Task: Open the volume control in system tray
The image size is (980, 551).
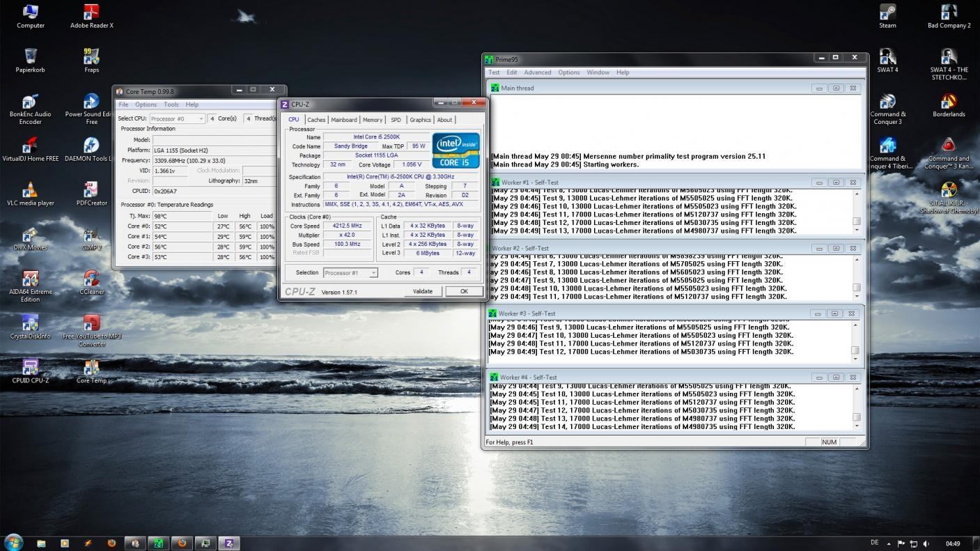Action: (926, 543)
